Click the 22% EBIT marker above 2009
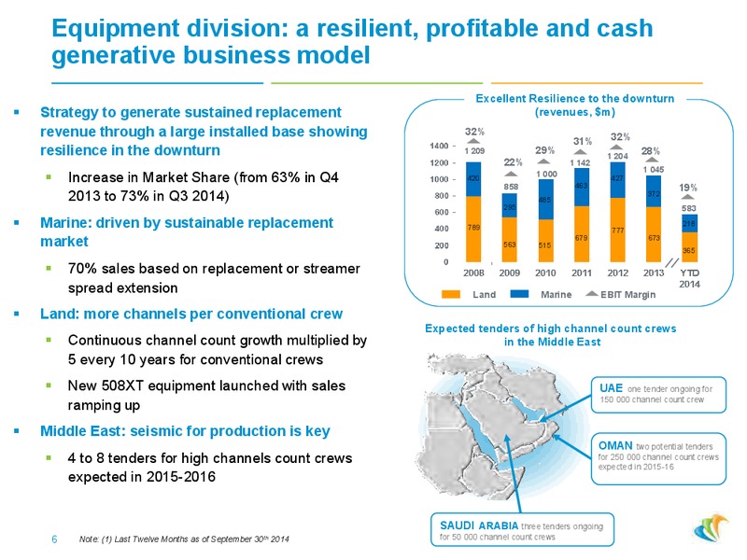This screenshot has width=747, height=560. 511,174
